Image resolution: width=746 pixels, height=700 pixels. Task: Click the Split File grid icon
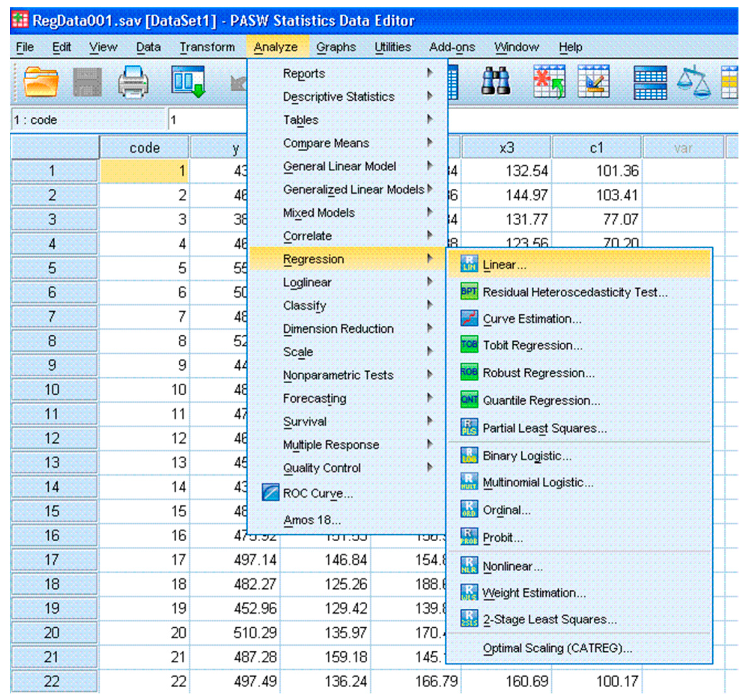[x=650, y=82]
